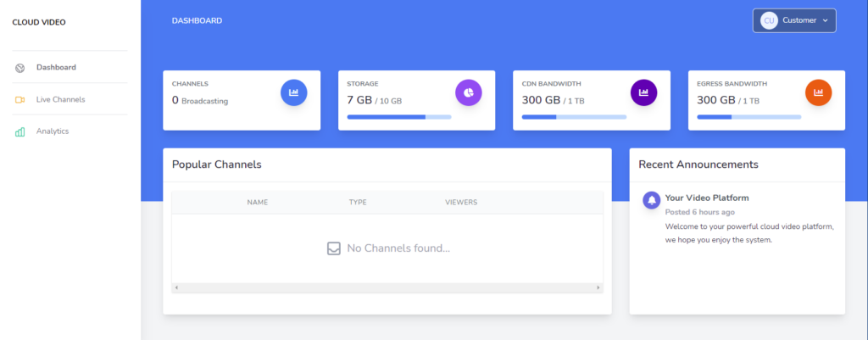The image size is (868, 340).
Task: Click the Storage usage progress bar
Action: tap(399, 117)
